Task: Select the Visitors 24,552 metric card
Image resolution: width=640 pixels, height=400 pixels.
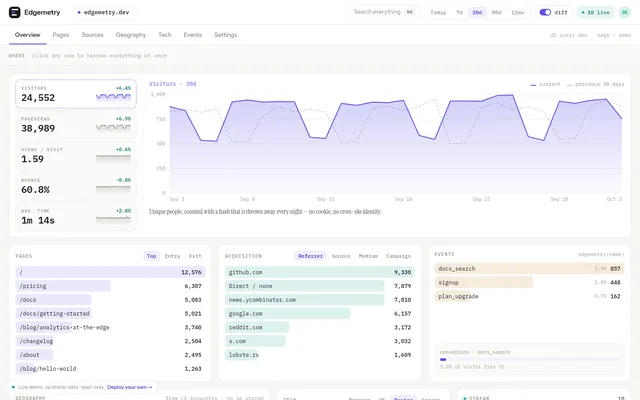Action: point(76,94)
